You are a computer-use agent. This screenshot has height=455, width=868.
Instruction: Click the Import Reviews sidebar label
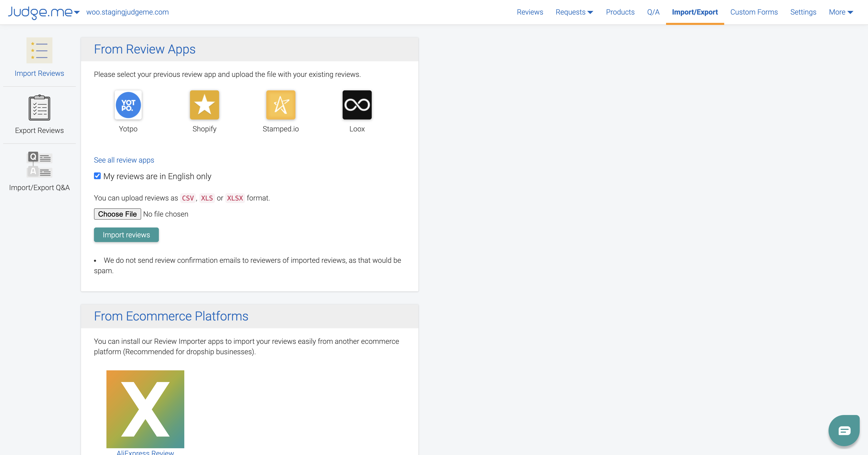click(x=39, y=73)
